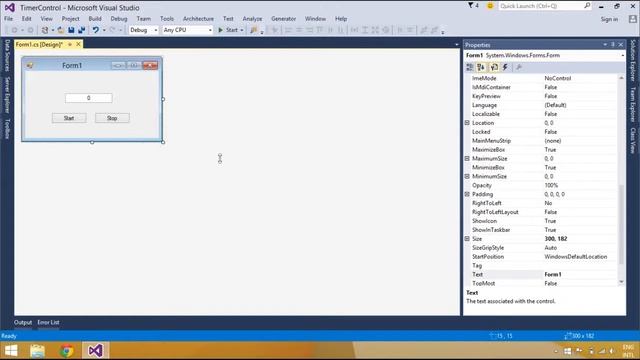640x360 pixels.
Task: Open the Build menu
Action: (95, 19)
